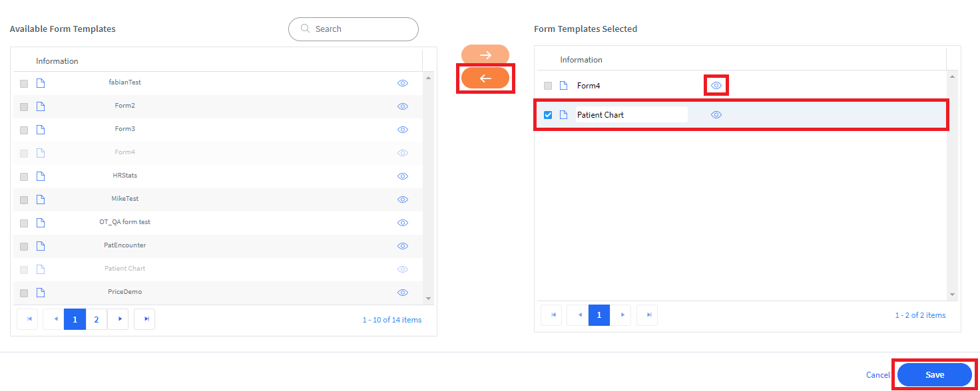Move templates left with the arrow button
The image size is (980, 391).
pos(485,78)
